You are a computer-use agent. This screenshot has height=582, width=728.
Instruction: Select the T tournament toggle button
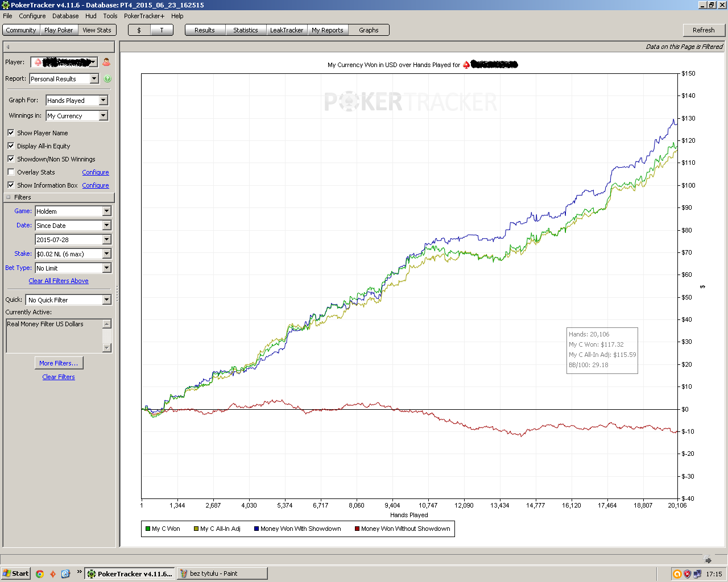pyautogui.click(x=162, y=30)
